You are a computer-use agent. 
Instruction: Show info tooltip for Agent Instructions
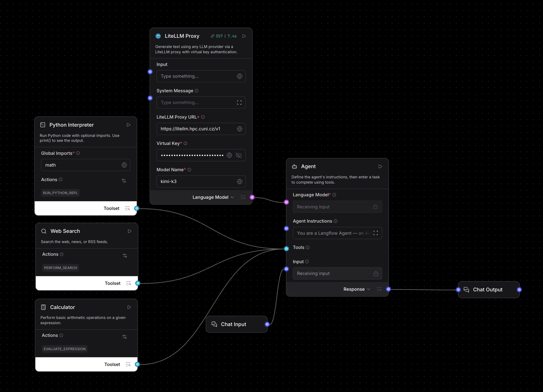pos(336,221)
